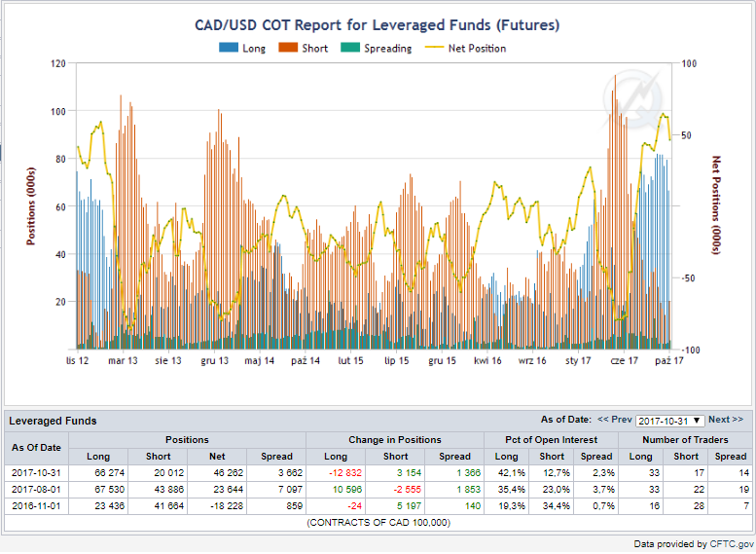The height and width of the screenshot is (554, 756).
Task: Select Long position value 67 530
Action: click(109, 490)
